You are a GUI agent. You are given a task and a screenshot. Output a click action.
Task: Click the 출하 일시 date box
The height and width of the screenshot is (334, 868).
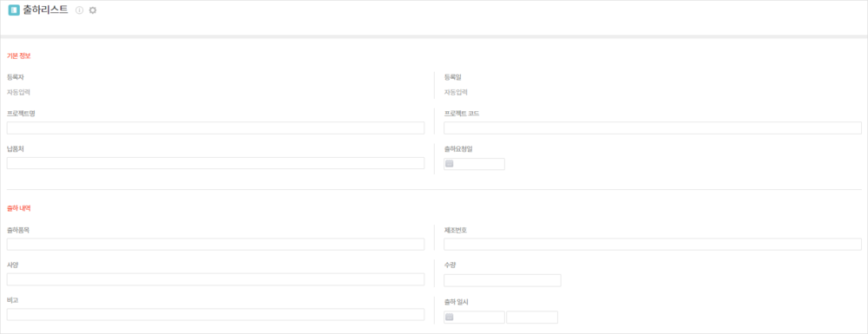point(475,318)
